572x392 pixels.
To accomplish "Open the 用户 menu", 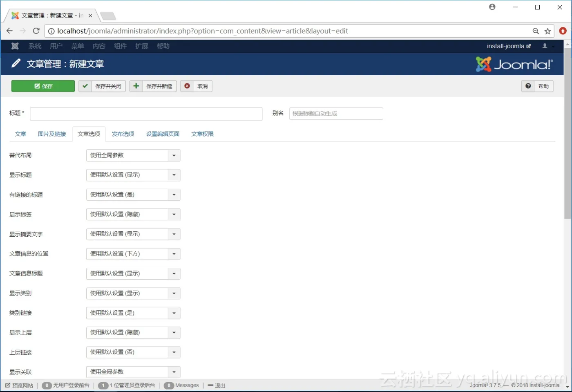I will coord(56,46).
